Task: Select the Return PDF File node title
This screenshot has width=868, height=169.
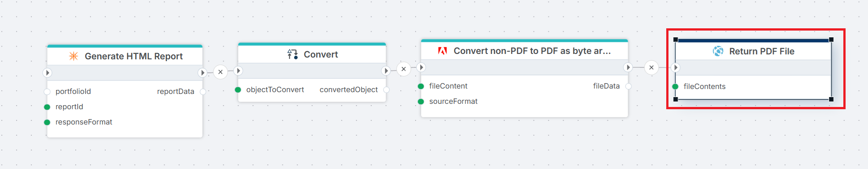Action: coord(762,51)
